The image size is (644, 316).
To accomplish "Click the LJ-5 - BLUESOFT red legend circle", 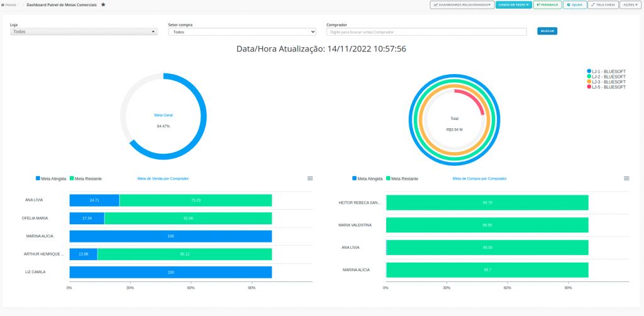I will tap(589, 87).
